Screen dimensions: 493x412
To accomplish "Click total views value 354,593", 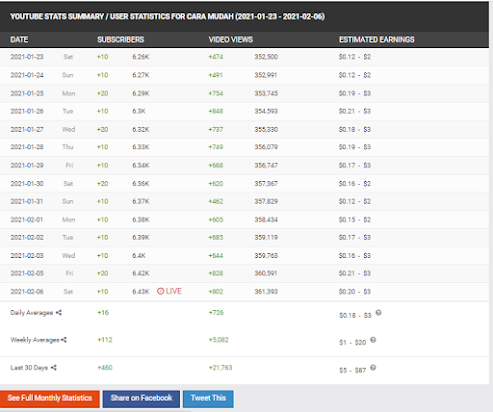I will tap(266, 111).
